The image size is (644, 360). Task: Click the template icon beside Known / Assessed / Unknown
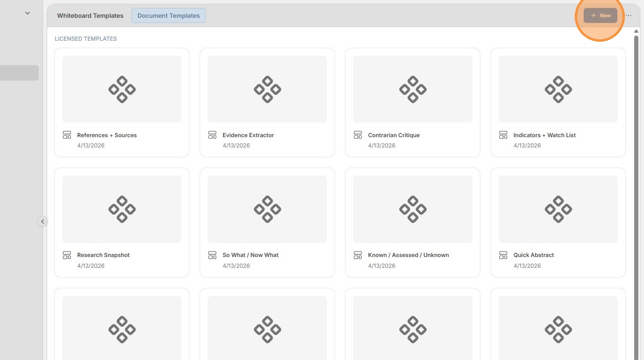click(358, 255)
